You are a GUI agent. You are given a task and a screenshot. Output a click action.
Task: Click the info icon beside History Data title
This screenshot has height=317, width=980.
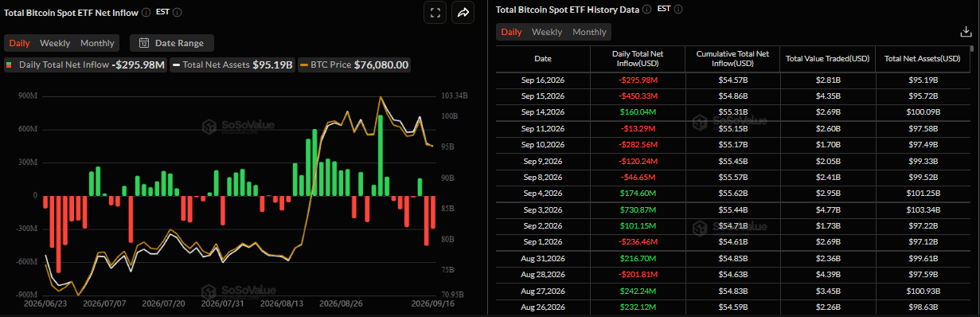pos(646,10)
